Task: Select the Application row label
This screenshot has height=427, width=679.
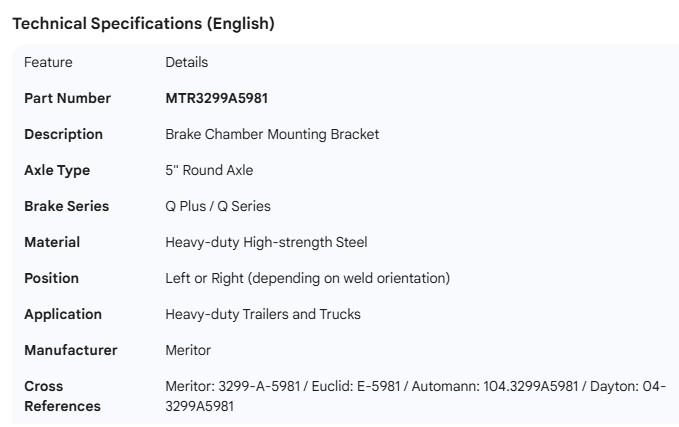Action: (x=63, y=314)
